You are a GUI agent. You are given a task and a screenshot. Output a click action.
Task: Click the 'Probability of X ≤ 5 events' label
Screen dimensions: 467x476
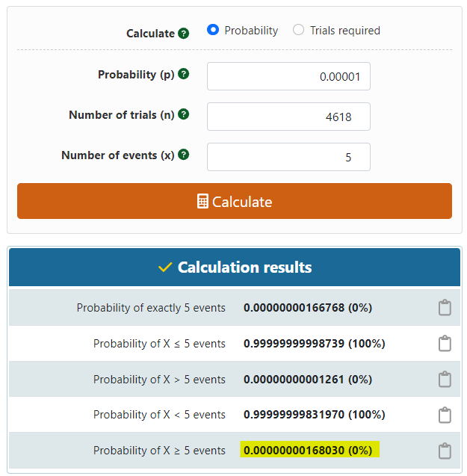159,344
